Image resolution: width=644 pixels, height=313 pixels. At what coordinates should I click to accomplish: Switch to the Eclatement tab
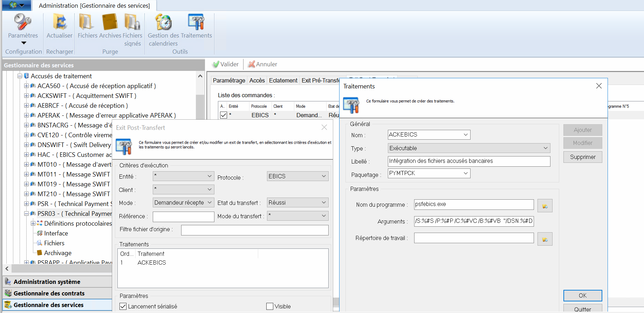pyautogui.click(x=283, y=80)
